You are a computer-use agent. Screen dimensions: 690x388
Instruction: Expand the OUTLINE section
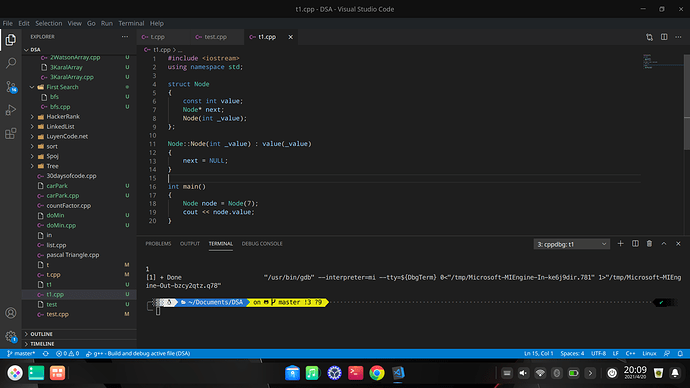[41, 334]
